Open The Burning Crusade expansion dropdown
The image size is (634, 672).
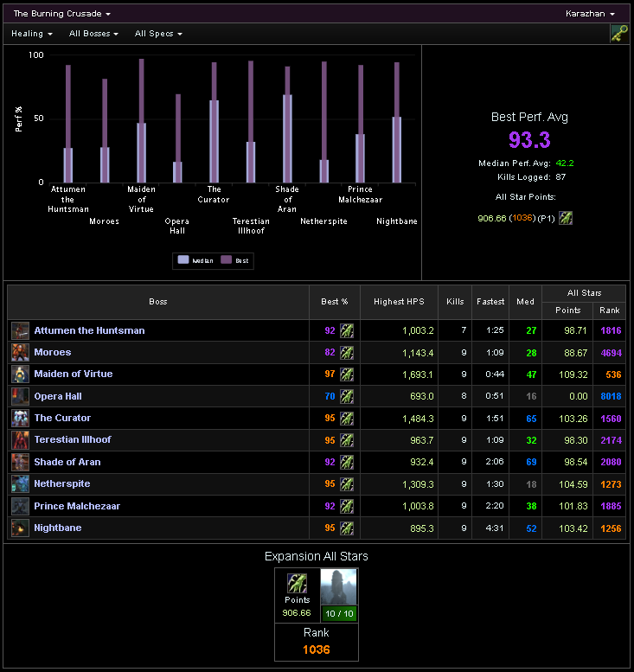tap(62, 14)
